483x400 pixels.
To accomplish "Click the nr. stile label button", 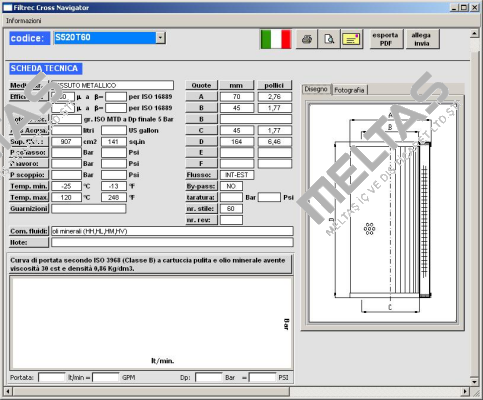I will [201, 209].
